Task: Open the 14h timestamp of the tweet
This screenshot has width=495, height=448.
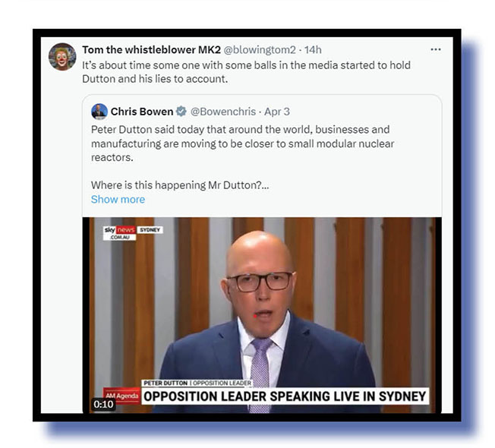Action: 313,49
